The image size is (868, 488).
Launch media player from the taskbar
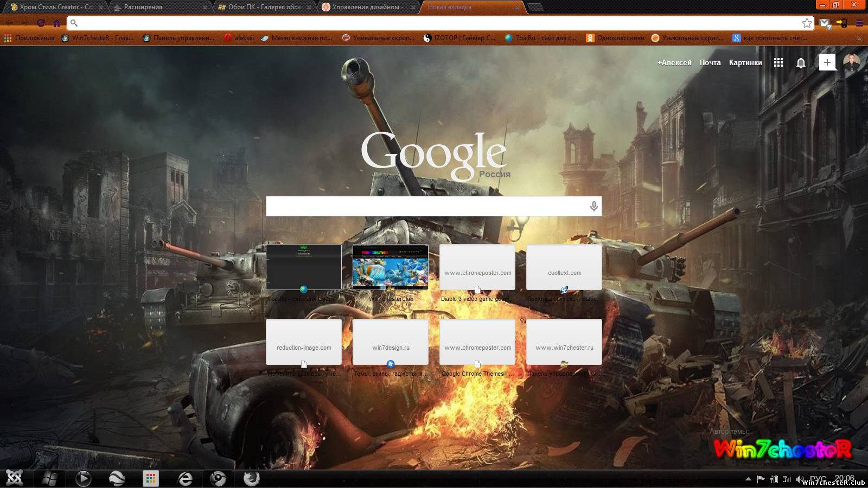coord(83,478)
